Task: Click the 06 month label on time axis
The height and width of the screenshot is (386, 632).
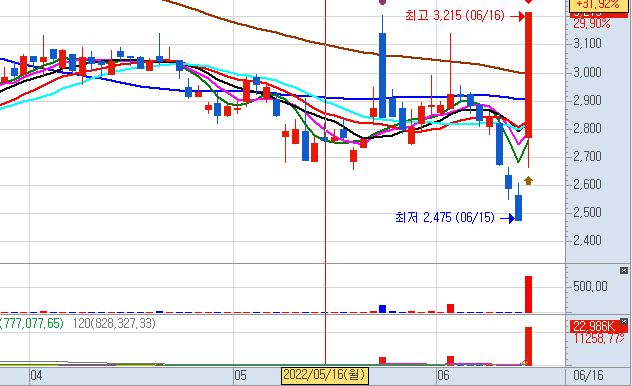Action: pos(443,376)
